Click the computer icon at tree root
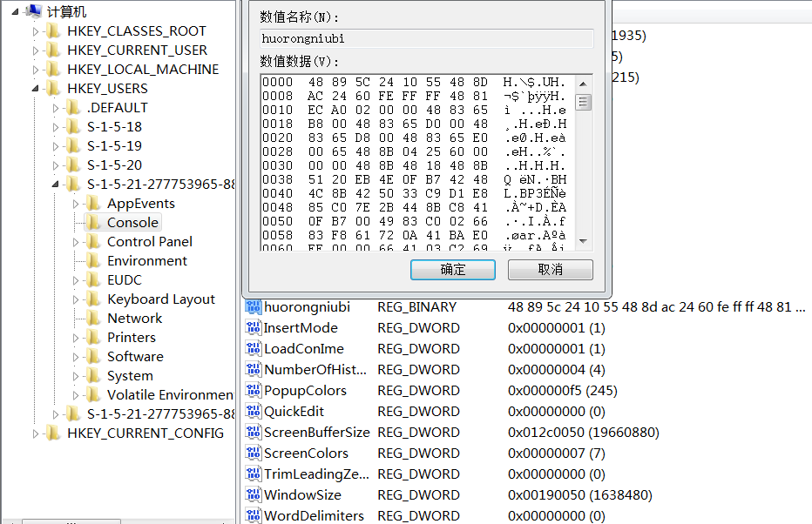The height and width of the screenshot is (524, 812). pyautogui.click(x=34, y=11)
